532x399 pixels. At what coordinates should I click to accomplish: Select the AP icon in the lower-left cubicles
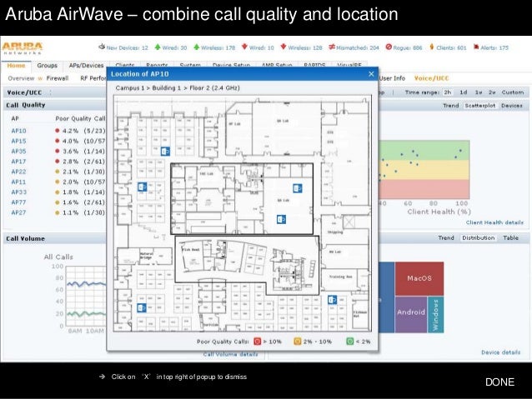[142, 308]
